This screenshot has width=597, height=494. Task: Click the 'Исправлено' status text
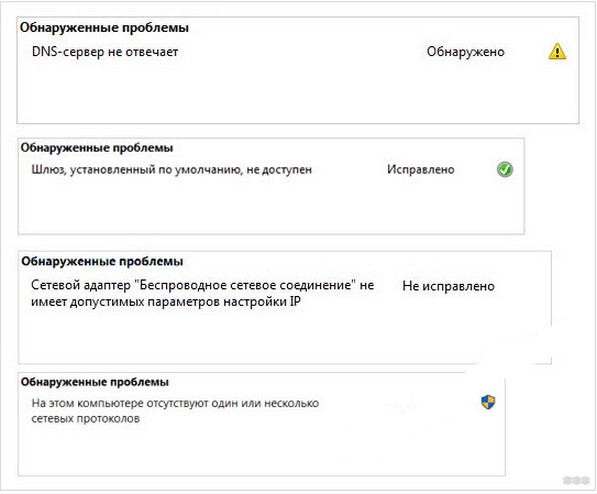pyautogui.click(x=421, y=169)
